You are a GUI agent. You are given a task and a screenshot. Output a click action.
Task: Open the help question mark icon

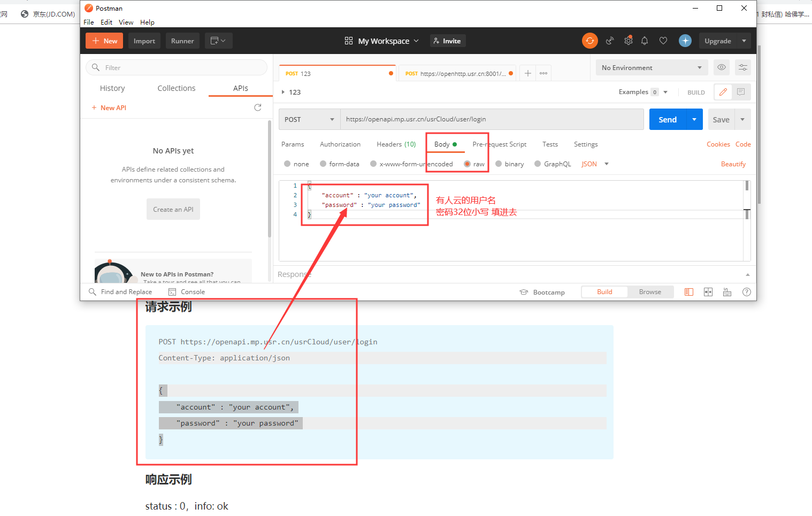click(747, 292)
